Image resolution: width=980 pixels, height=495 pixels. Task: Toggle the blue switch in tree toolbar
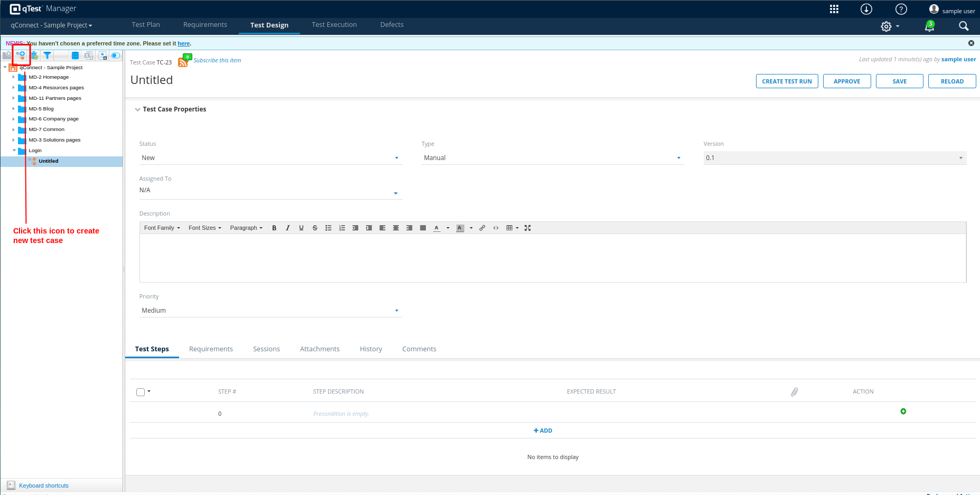click(x=116, y=55)
